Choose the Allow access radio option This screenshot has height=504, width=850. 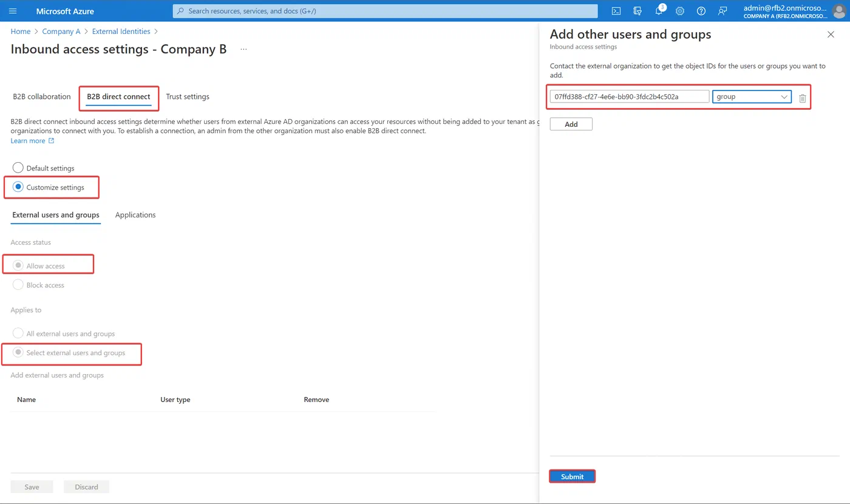(x=18, y=265)
